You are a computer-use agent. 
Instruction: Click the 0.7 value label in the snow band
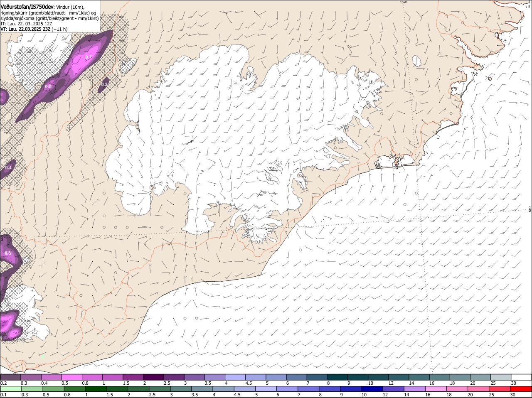(89, 57)
